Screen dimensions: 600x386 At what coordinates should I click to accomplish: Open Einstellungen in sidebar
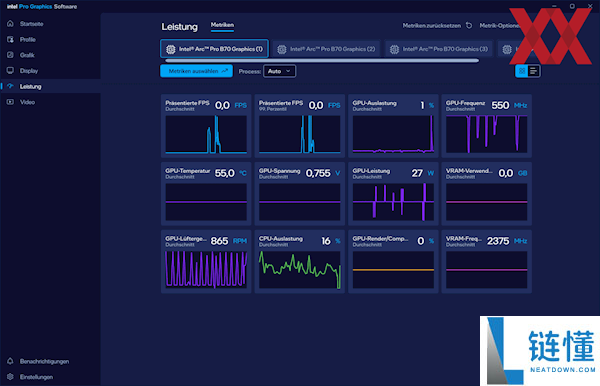(36, 377)
